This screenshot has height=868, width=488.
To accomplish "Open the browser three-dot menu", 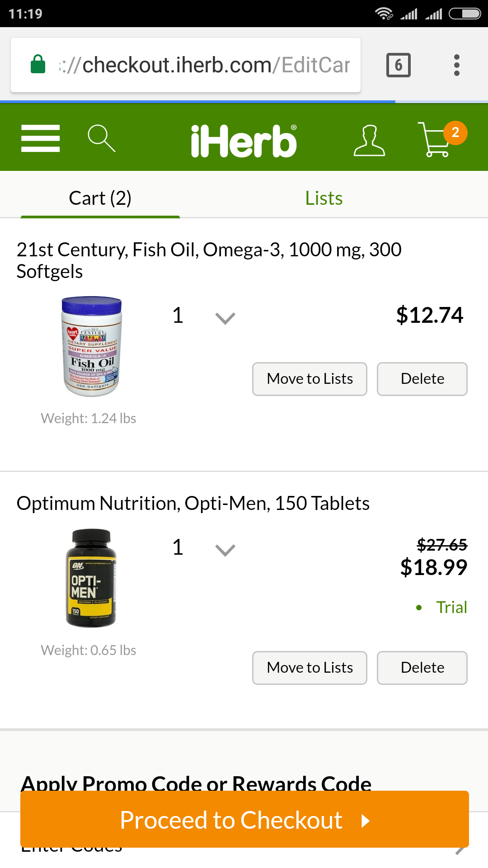I will 457,65.
